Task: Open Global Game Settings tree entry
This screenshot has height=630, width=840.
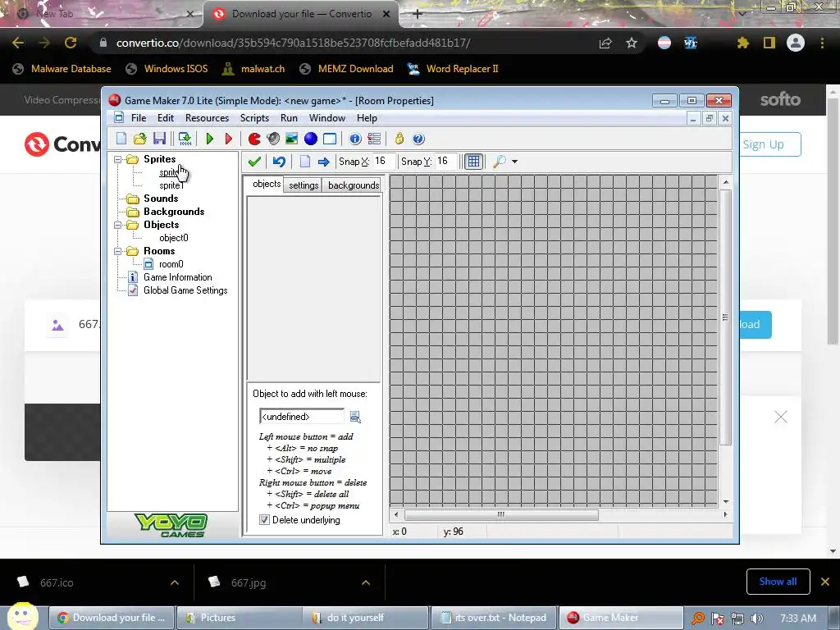Action: click(185, 290)
